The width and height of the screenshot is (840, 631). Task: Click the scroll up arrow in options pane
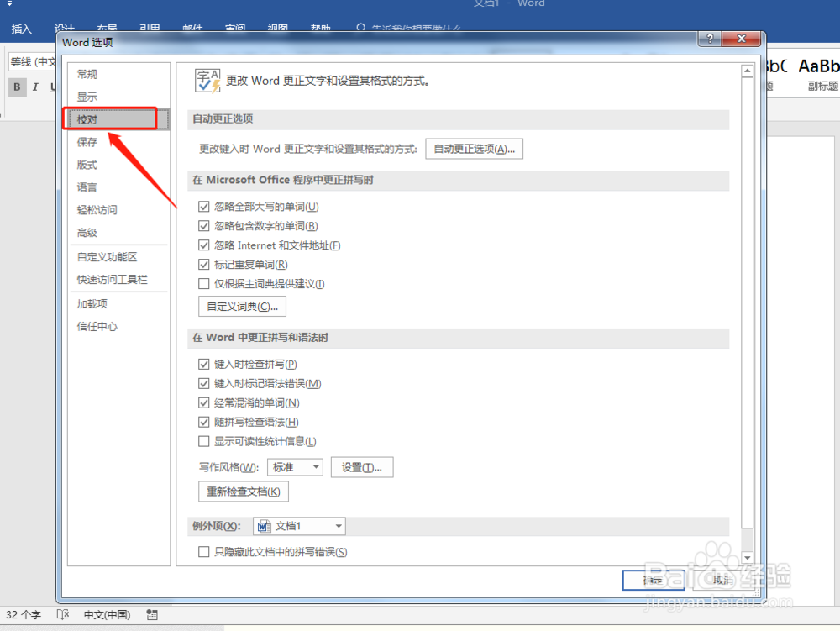pos(748,71)
